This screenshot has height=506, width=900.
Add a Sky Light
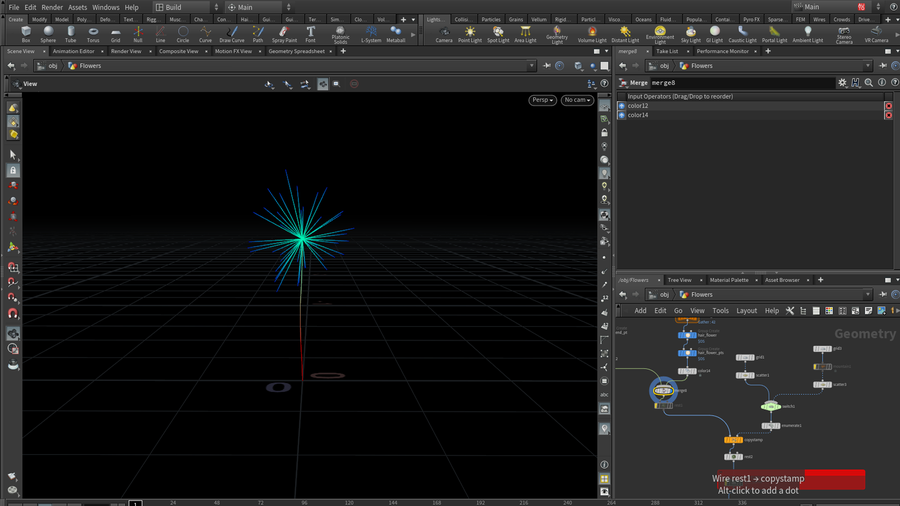point(690,34)
